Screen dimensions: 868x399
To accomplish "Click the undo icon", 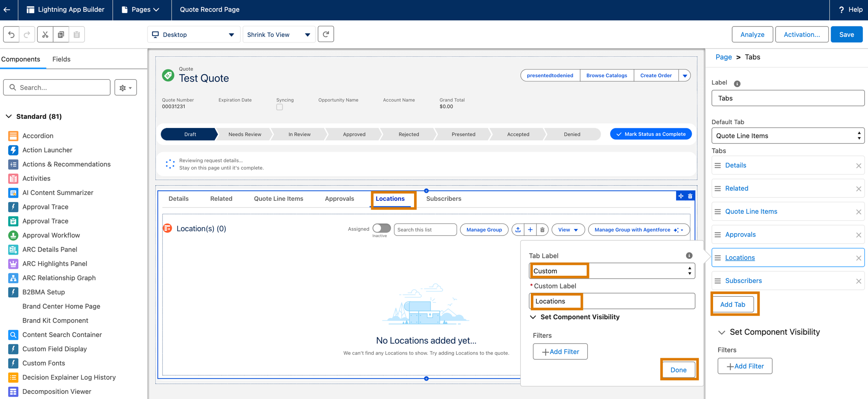I will [x=11, y=34].
